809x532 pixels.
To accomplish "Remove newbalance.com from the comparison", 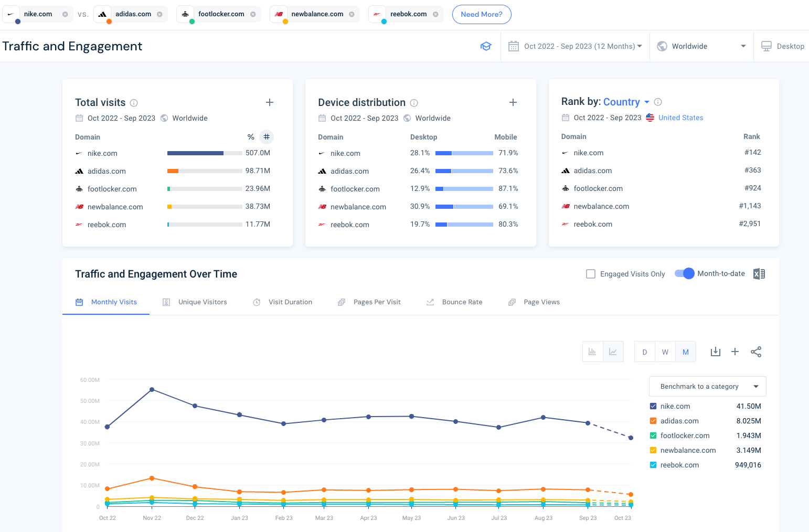I will click(352, 14).
